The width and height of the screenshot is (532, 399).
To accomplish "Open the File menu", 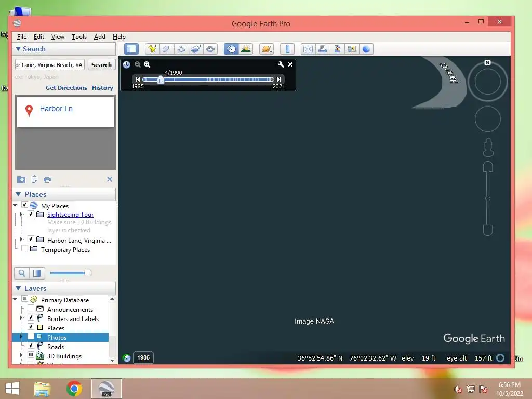I will tap(22, 37).
